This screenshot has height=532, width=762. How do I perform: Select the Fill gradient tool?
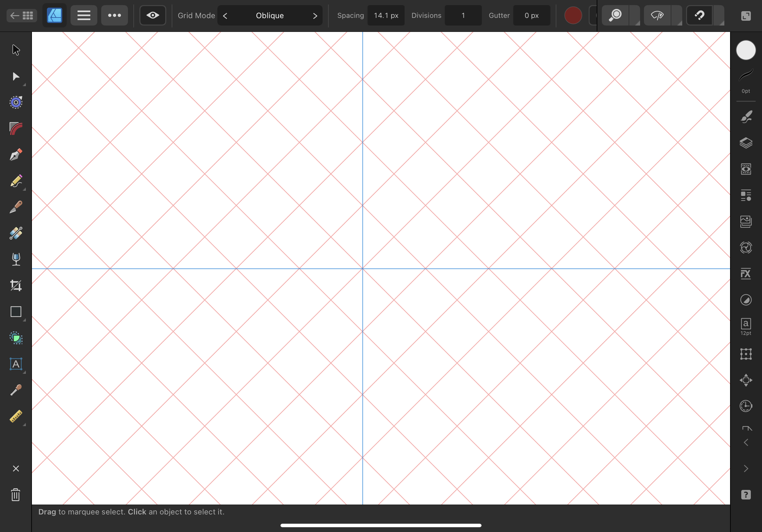coord(16,233)
